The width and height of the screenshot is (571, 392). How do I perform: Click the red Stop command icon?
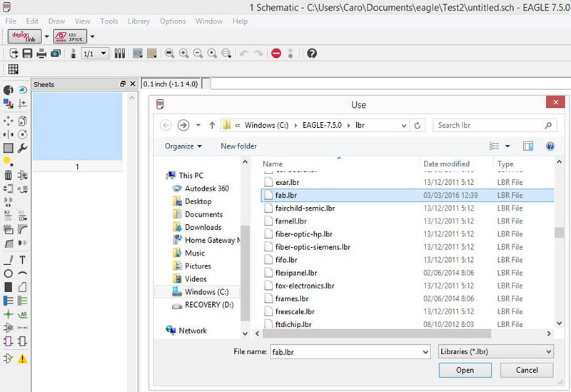[276, 54]
